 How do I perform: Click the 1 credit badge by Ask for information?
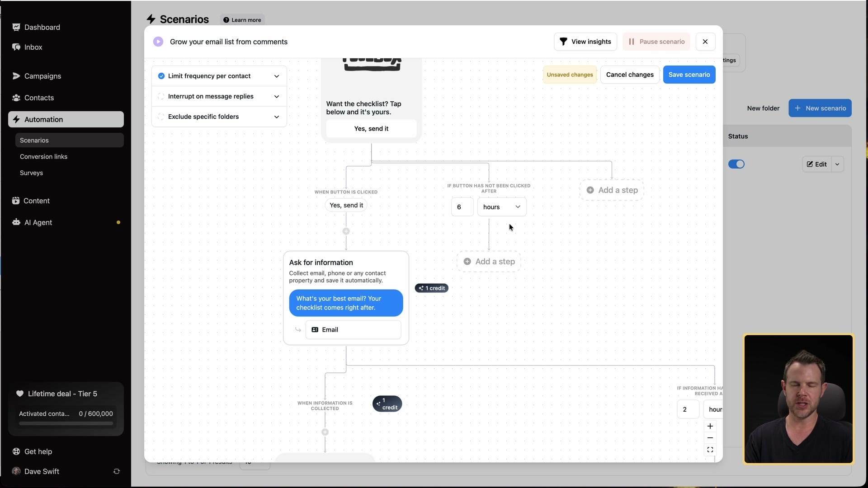[432, 288]
